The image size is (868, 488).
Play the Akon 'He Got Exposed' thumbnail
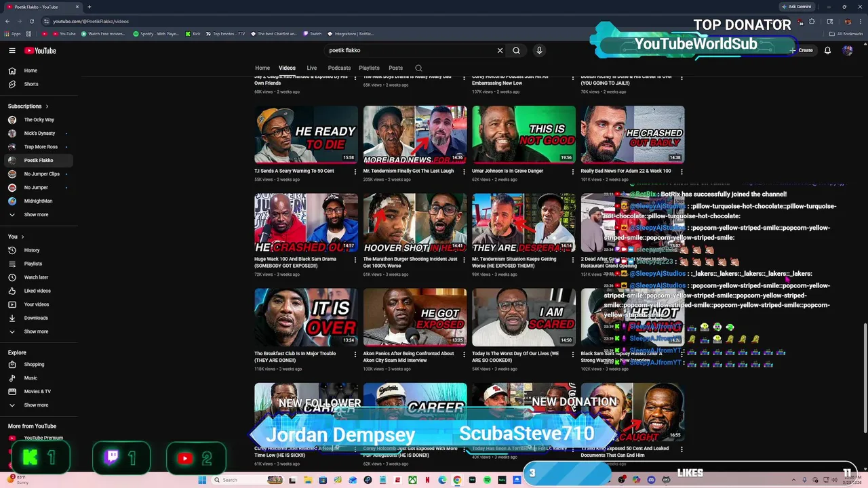point(415,317)
